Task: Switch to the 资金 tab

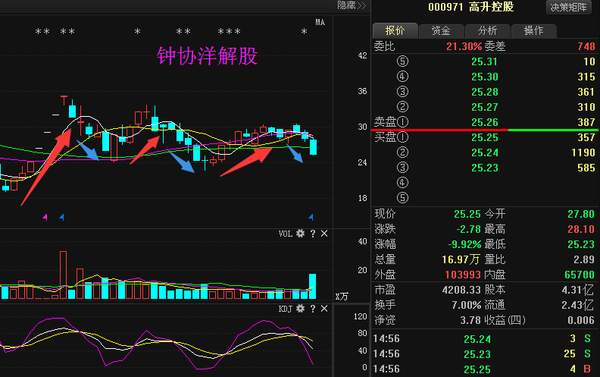Action: (x=441, y=31)
